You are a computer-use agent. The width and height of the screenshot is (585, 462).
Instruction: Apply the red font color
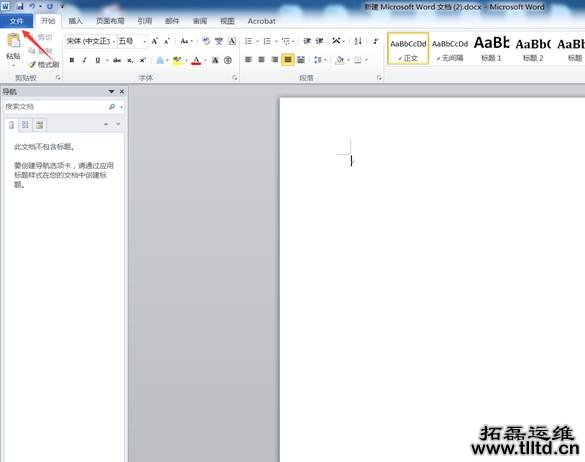tap(196, 60)
